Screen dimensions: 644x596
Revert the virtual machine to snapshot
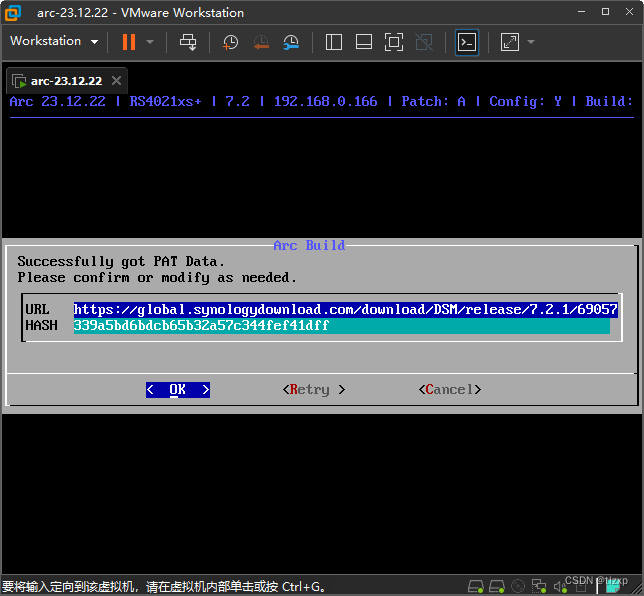[261, 42]
